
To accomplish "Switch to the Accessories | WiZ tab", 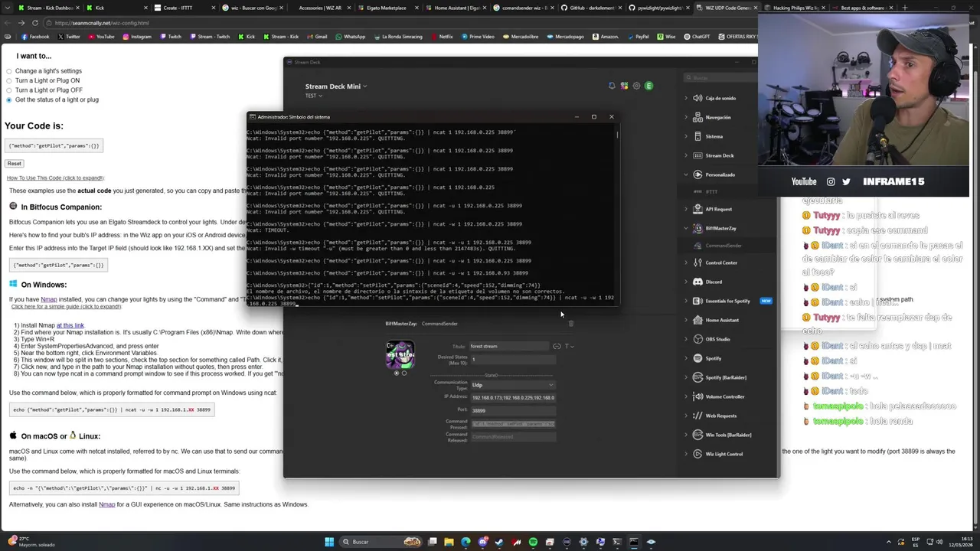I will click(320, 8).
